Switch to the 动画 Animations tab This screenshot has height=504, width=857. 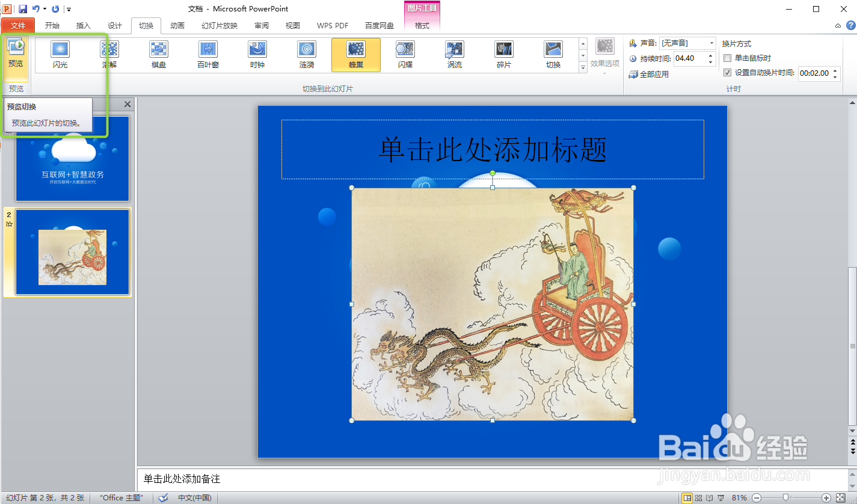click(177, 26)
